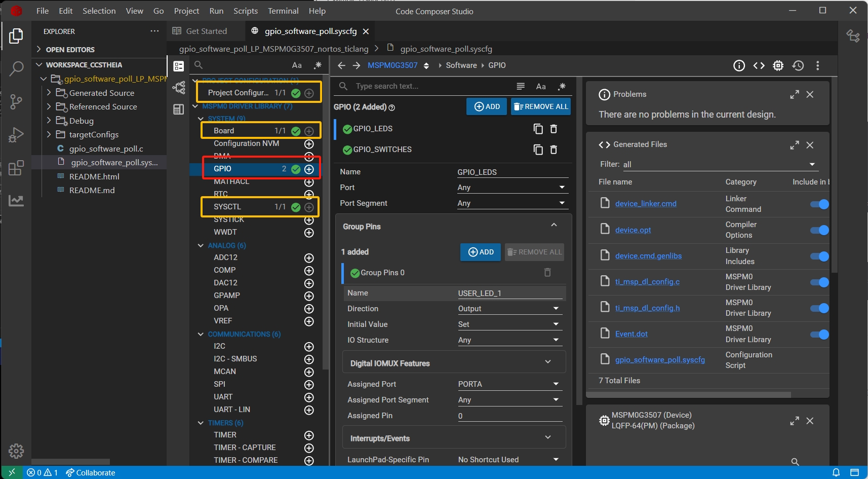The width and height of the screenshot is (868, 479).
Task: Toggle include for ti_msp_dl_config.h
Action: 819,308
